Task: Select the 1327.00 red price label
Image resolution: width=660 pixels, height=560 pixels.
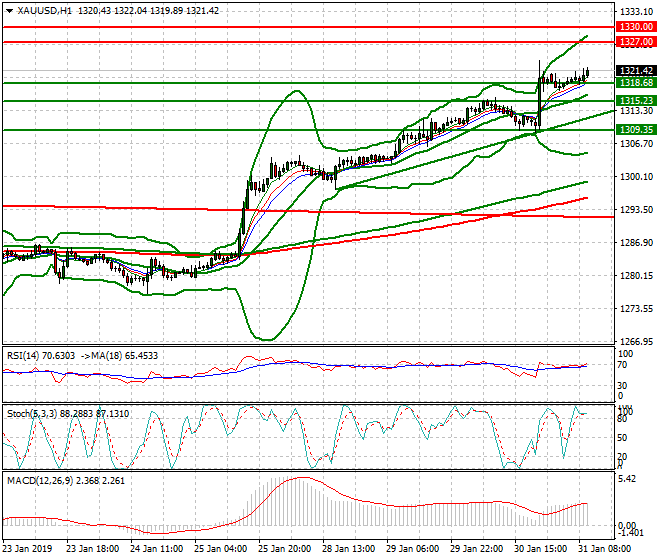Action: coord(636,42)
